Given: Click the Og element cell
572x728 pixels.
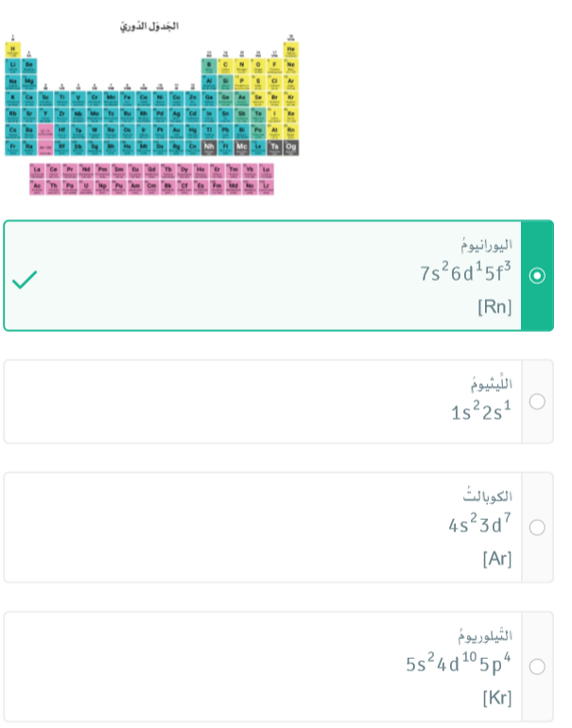Looking at the screenshot, I should click(290, 147).
